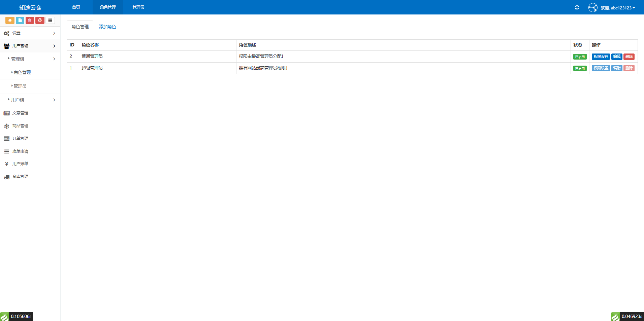Go to 首页 in top navigation
The width and height of the screenshot is (644, 321).
[76, 7]
